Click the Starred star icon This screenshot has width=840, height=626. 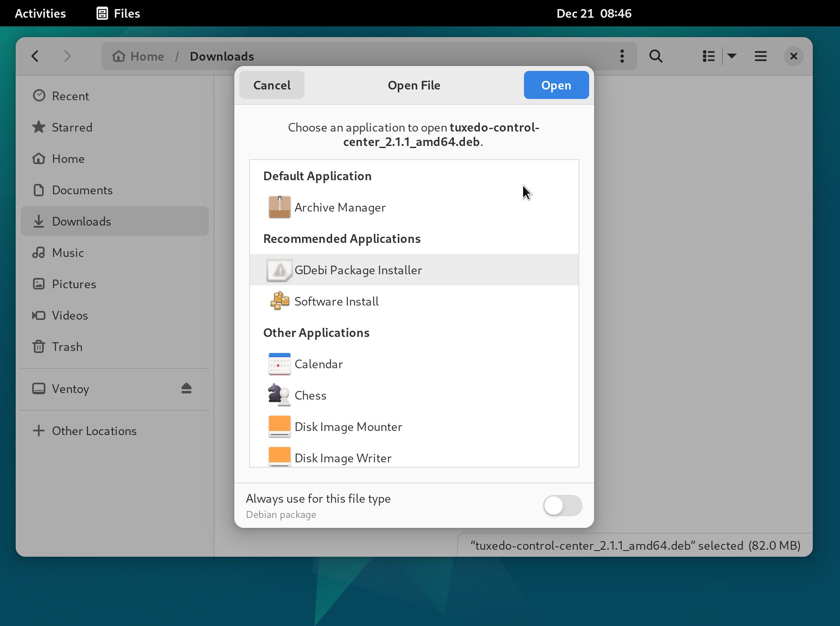[39, 127]
